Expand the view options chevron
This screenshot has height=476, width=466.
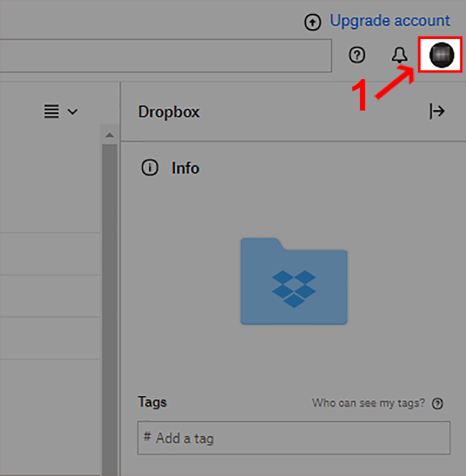[72, 112]
